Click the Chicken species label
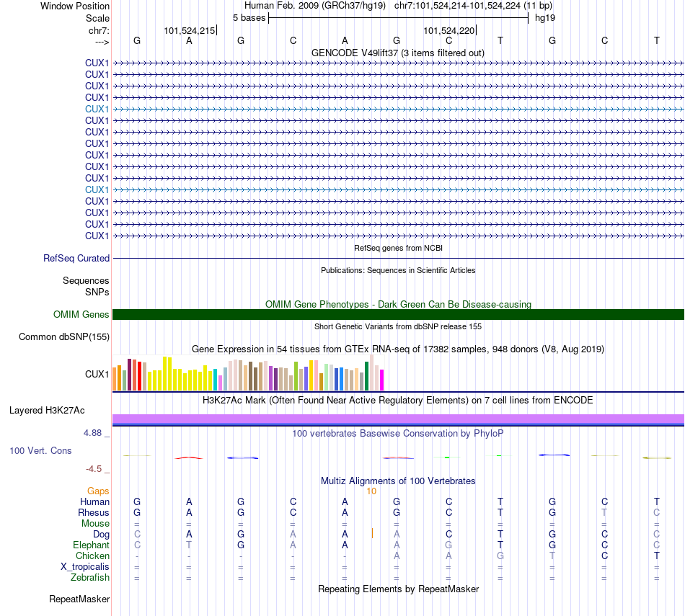This screenshot has height=616, width=685. [92, 555]
